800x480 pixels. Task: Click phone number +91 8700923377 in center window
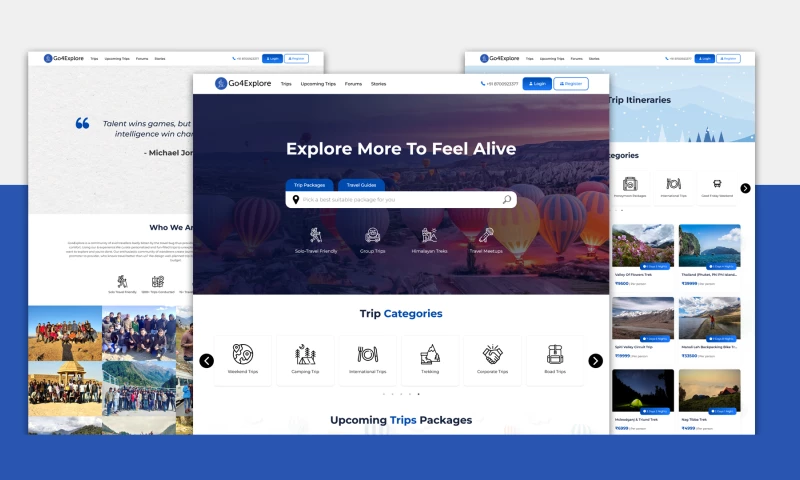point(502,84)
